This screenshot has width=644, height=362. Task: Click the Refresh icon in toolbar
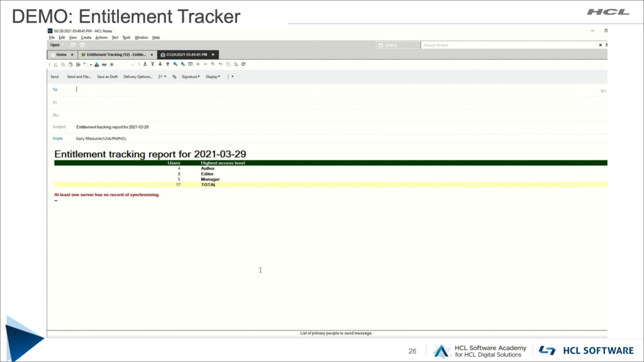[x=243, y=64]
